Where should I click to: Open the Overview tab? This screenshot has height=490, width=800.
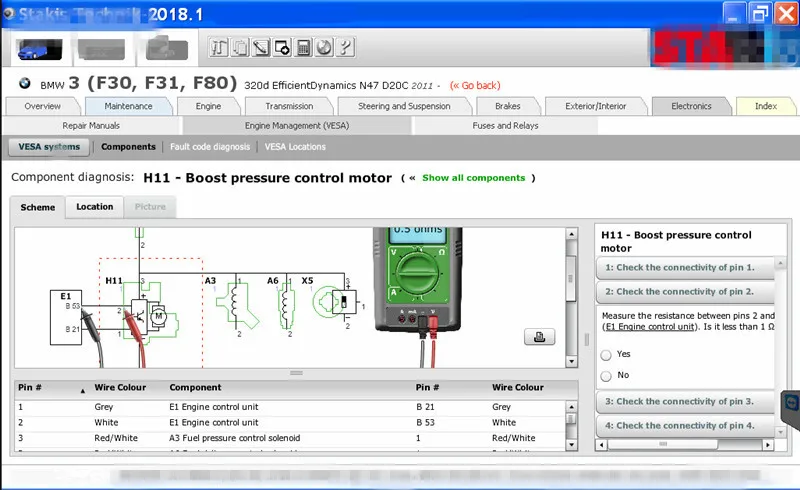point(42,106)
